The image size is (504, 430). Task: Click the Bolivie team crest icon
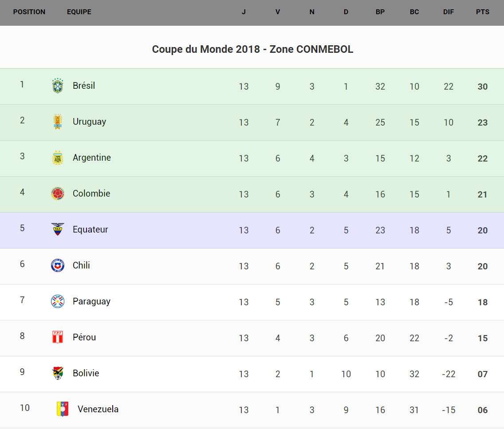click(58, 373)
